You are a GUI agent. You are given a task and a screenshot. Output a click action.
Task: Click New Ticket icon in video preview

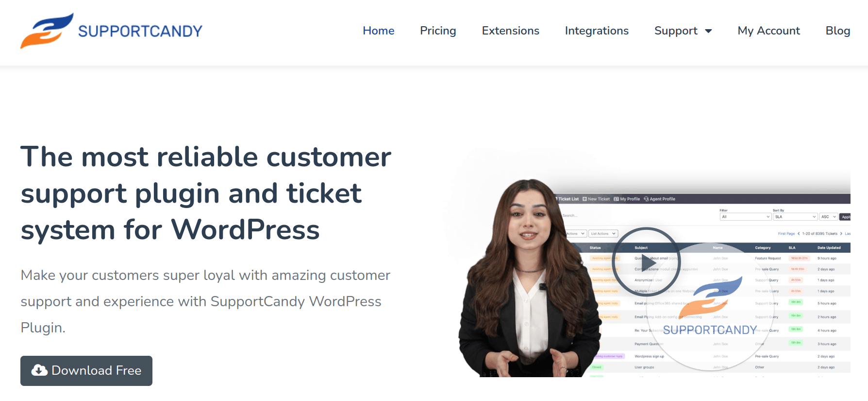click(585, 199)
